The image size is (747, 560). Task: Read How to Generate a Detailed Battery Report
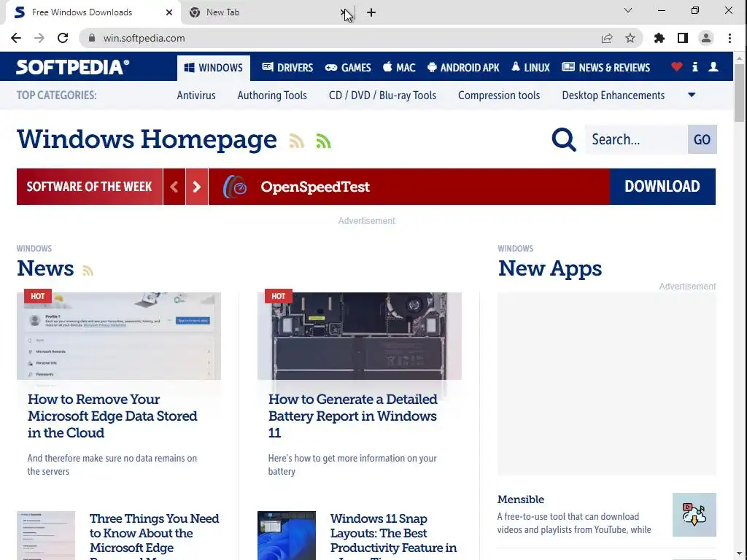(x=352, y=416)
